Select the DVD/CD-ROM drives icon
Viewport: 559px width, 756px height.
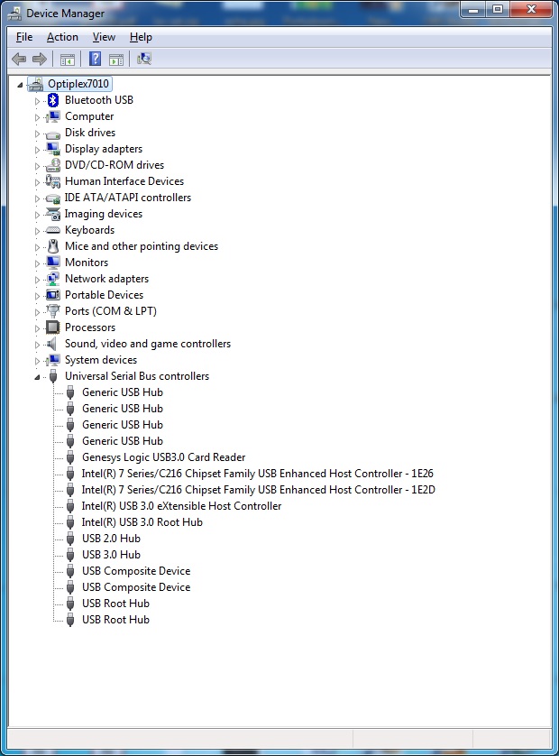[x=53, y=165]
